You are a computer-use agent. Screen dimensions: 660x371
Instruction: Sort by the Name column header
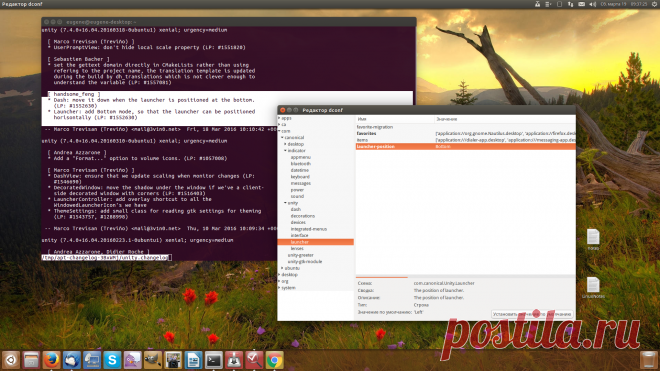click(395, 119)
